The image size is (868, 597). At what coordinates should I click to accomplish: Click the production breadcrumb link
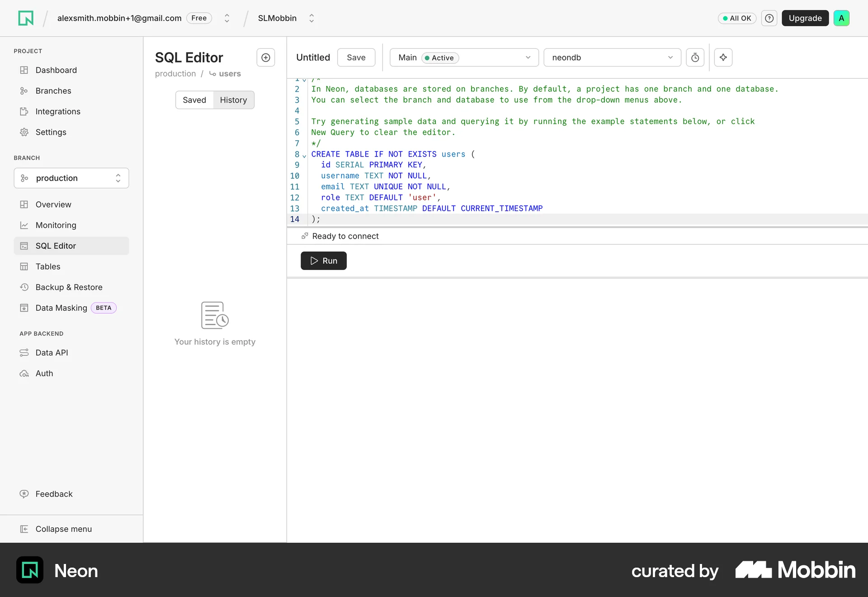tap(175, 74)
